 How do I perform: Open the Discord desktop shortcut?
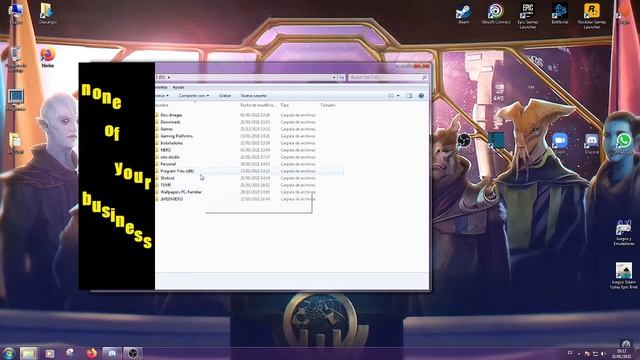[591, 143]
